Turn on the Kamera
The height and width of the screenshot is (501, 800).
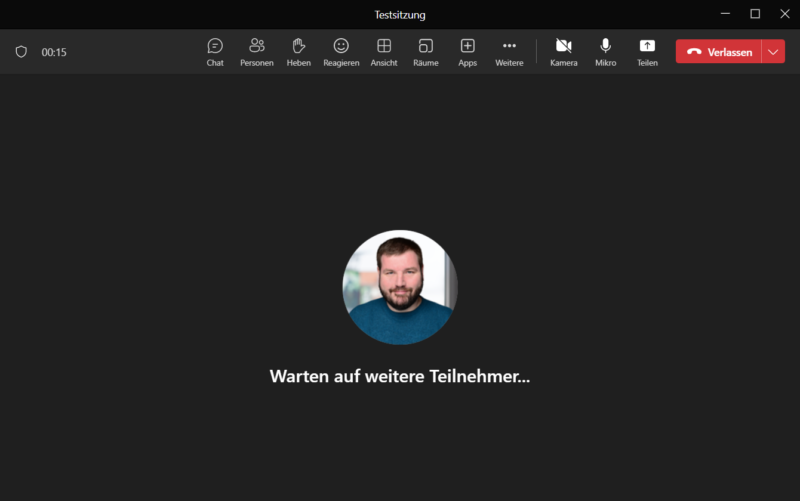coord(563,52)
